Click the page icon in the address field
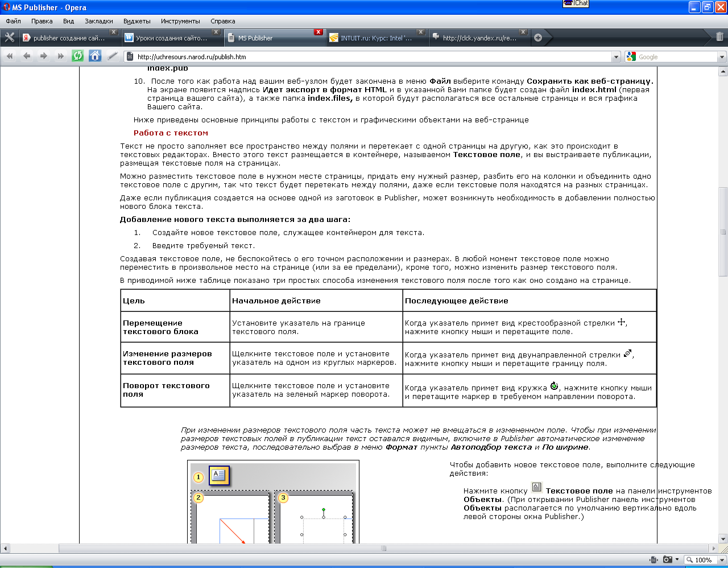 (x=130, y=56)
